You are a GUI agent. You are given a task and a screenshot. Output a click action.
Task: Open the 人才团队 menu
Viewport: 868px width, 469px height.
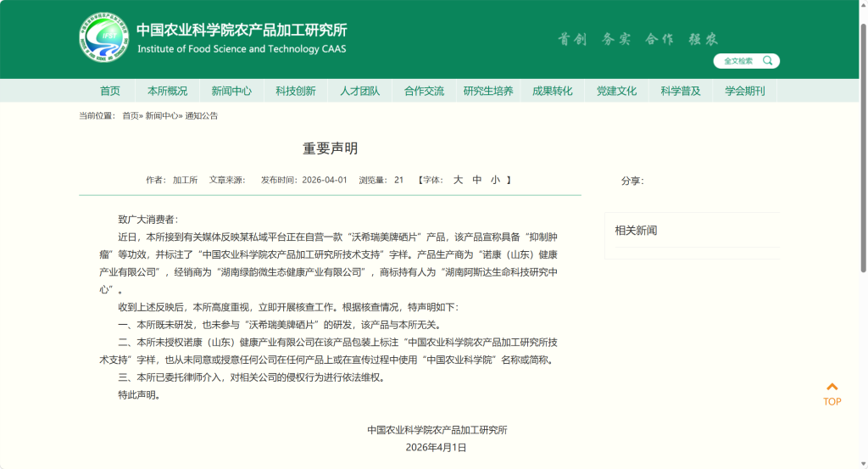tap(360, 91)
